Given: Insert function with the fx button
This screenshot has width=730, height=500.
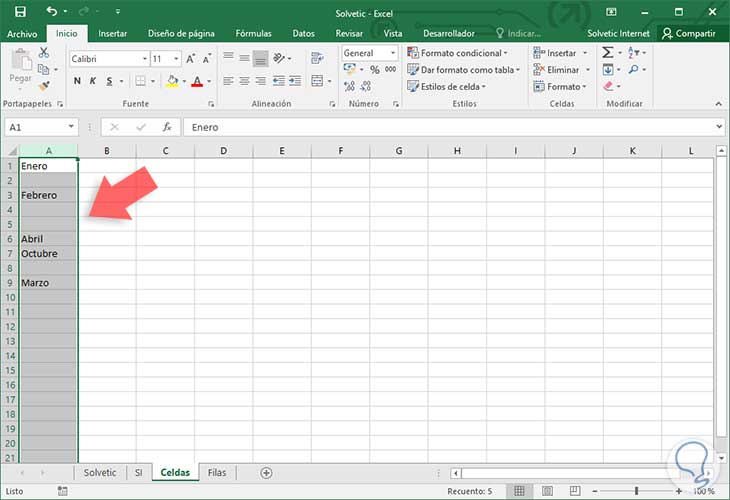Looking at the screenshot, I should 167,127.
